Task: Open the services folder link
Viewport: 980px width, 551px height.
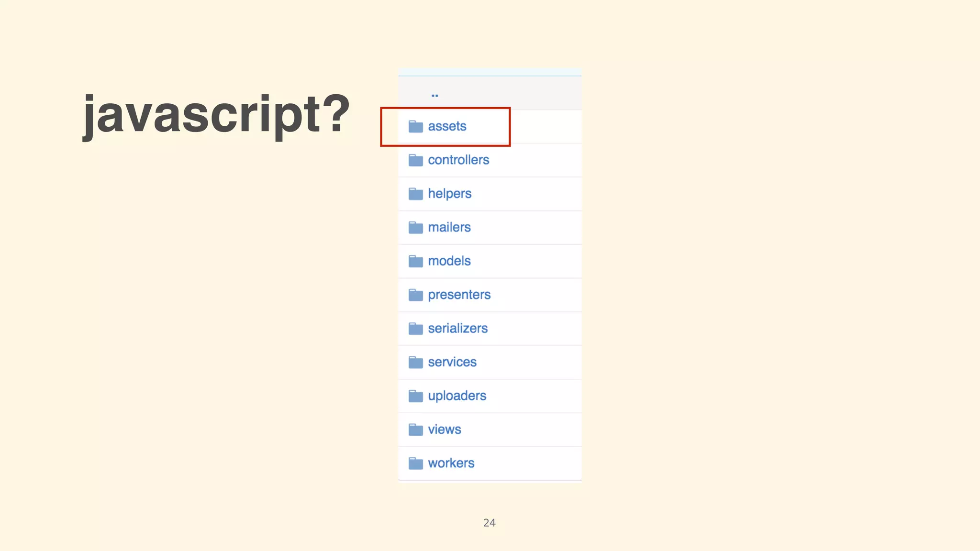Action: pyautogui.click(x=452, y=362)
